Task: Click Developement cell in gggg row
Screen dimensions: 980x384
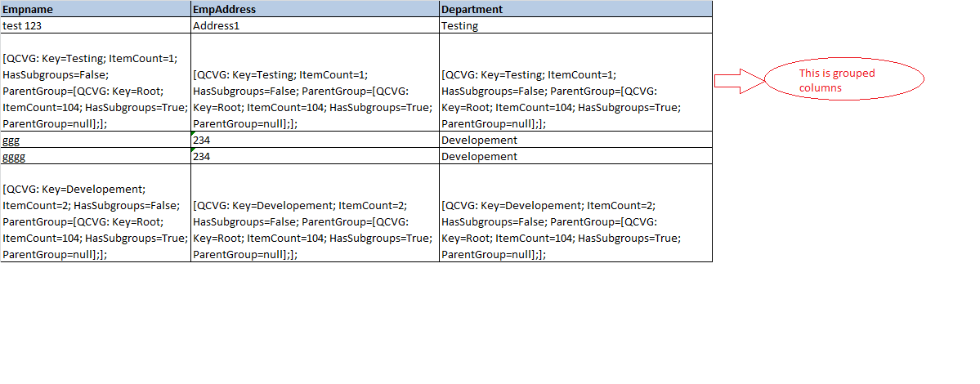Action: [575, 156]
